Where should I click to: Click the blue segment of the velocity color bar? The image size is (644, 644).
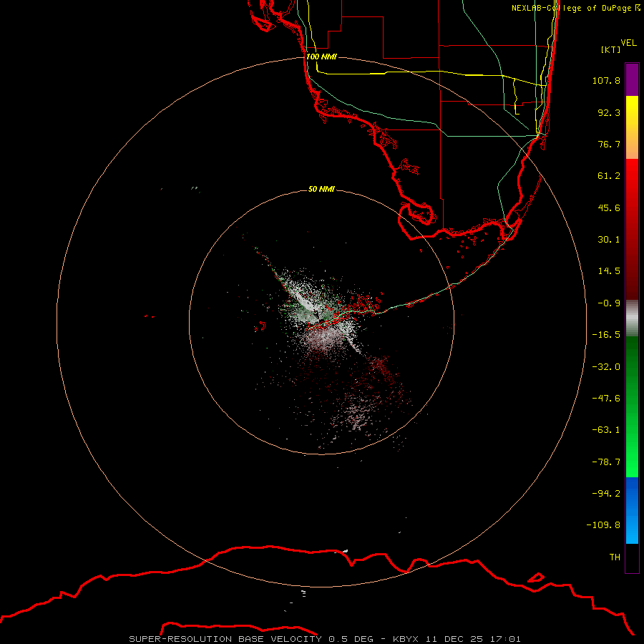(x=632, y=510)
